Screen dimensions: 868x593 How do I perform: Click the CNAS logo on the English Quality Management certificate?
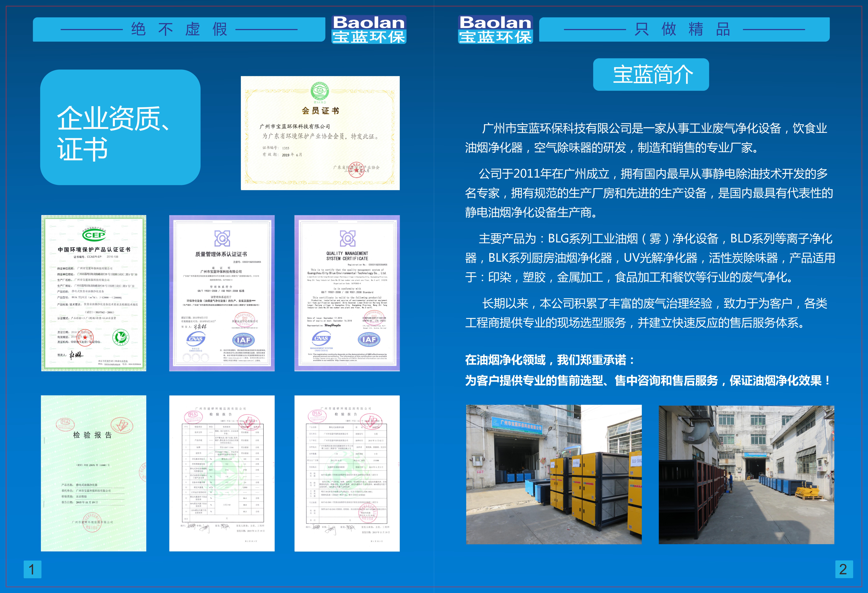click(x=321, y=339)
